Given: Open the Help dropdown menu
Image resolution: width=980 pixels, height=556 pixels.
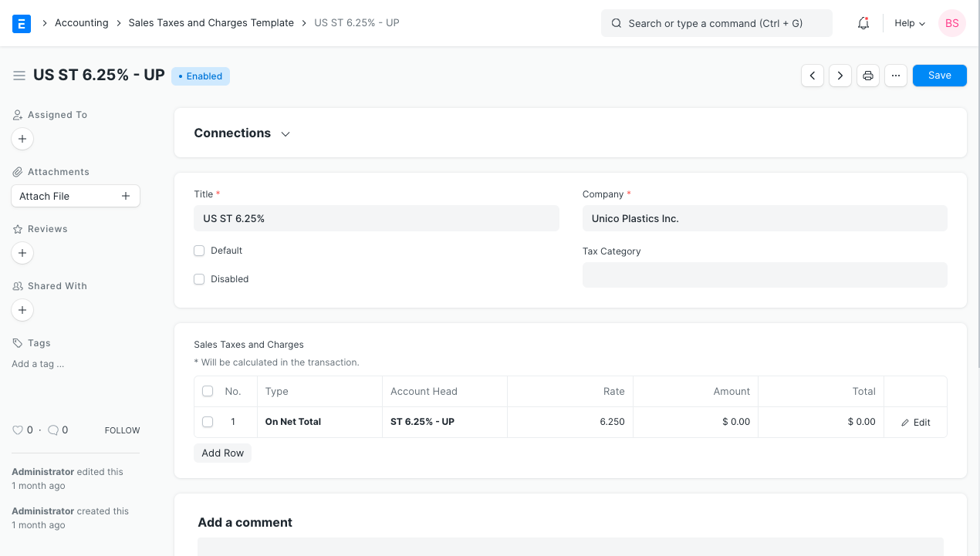Looking at the screenshot, I should click(x=910, y=23).
